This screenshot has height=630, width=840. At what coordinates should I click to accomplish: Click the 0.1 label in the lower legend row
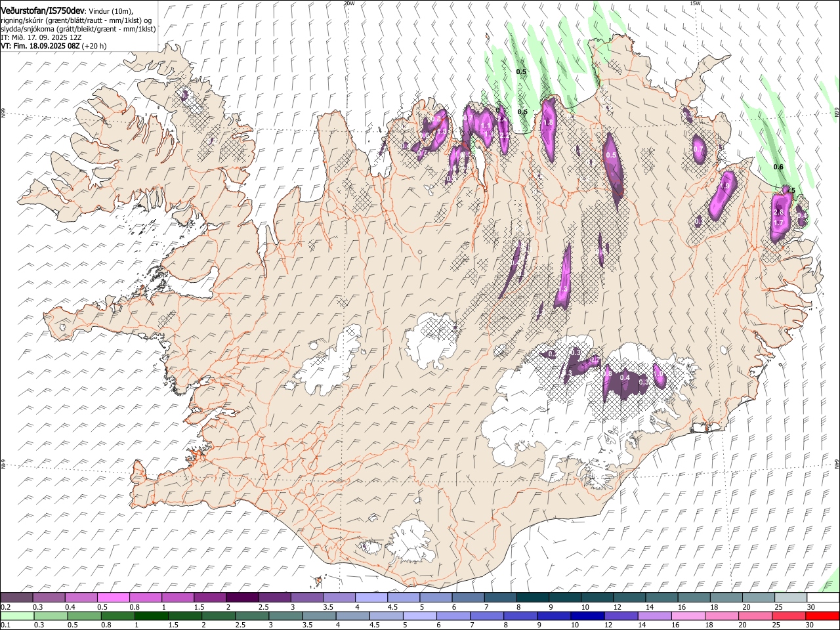(x=6, y=625)
